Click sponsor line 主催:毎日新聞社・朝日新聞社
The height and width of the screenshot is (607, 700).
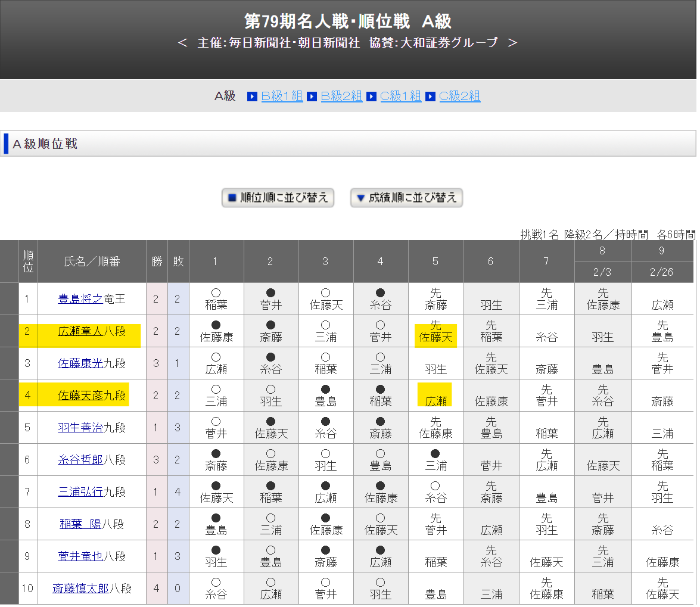279,42
